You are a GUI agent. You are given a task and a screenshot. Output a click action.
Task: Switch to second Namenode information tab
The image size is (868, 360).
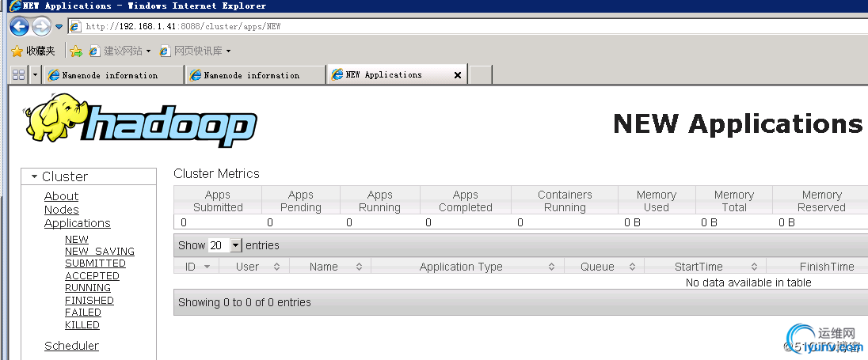[x=255, y=75]
